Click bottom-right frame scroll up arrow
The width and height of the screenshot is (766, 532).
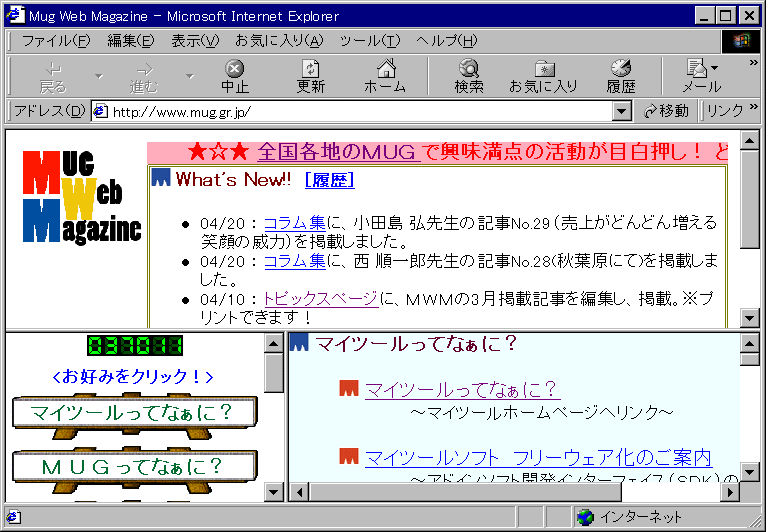pyautogui.click(x=750, y=343)
